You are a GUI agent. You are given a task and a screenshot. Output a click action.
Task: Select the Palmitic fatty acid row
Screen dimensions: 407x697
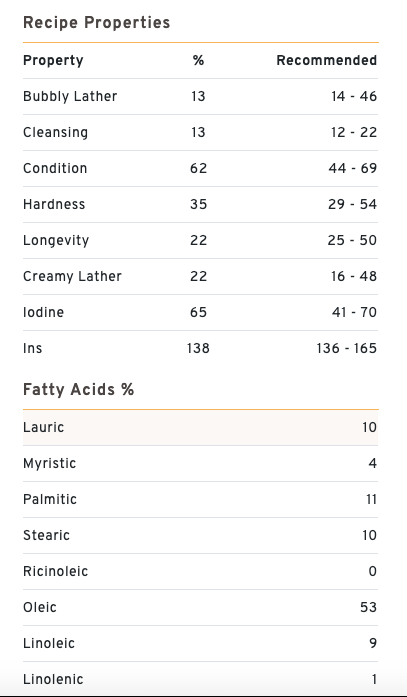point(200,500)
